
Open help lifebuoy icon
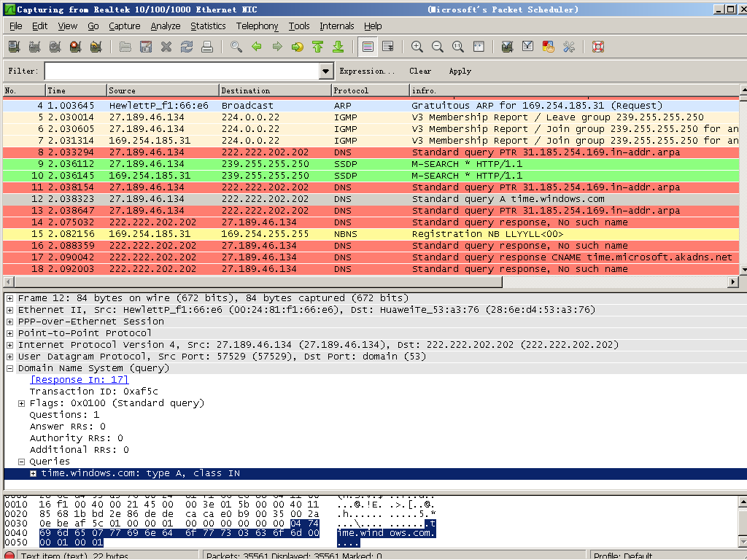(x=598, y=47)
